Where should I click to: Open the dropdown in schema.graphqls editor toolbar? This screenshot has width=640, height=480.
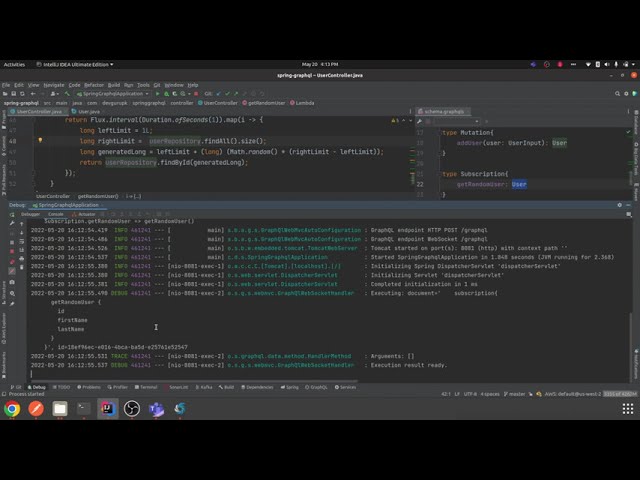click(x=457, y=121)
